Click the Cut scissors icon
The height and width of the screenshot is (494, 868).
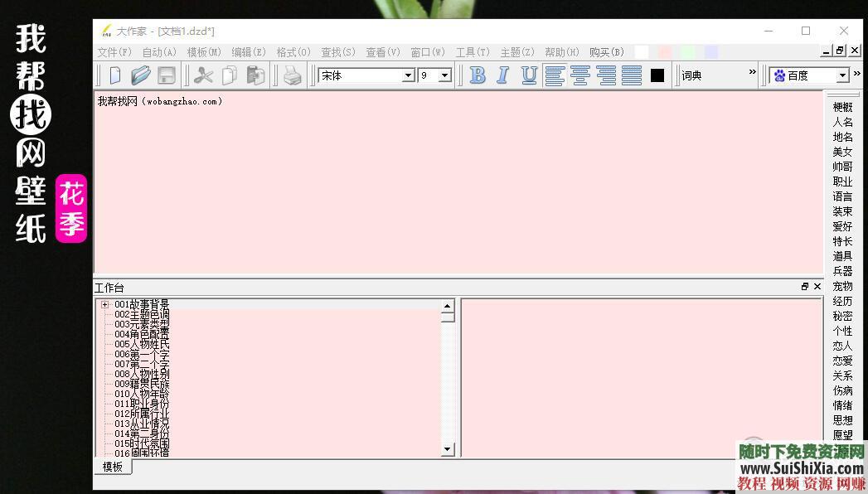[204, 75]
